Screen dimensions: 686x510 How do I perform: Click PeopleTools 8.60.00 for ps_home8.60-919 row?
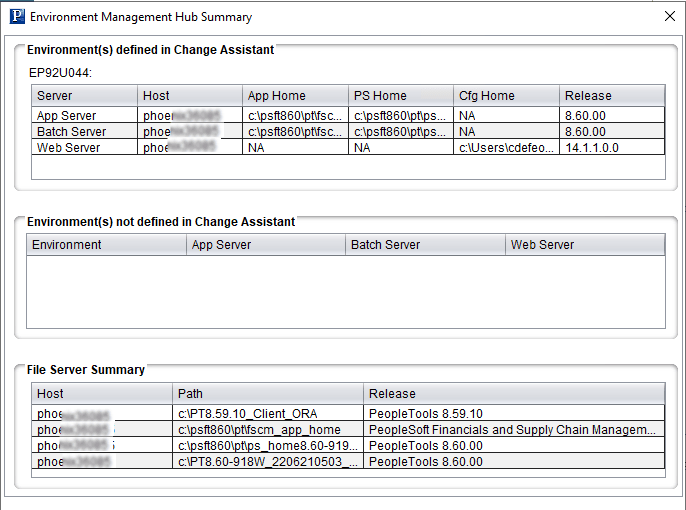point(514,446)
